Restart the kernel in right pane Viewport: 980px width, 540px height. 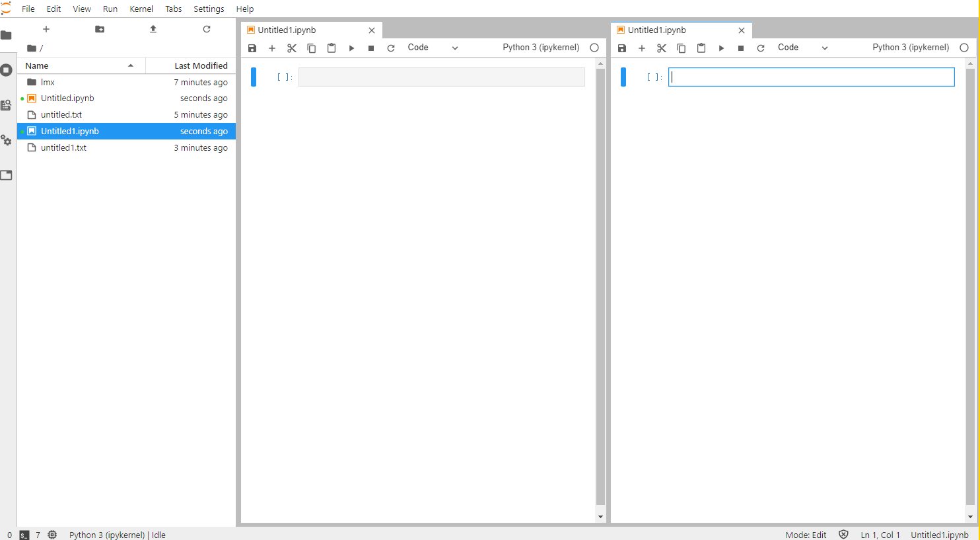[x=761, y=48]
